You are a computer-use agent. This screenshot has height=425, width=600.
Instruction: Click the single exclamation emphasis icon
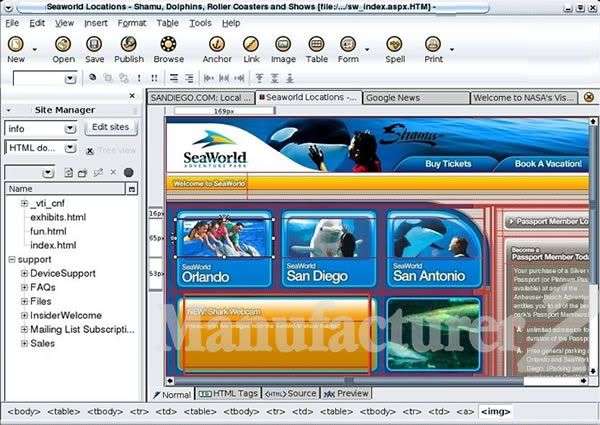tap(139, 78)
